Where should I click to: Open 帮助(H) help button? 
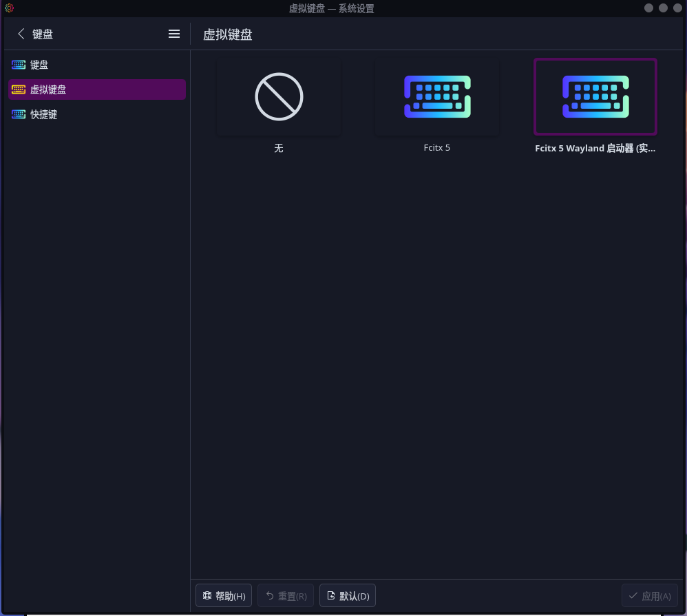pos(224,596)
